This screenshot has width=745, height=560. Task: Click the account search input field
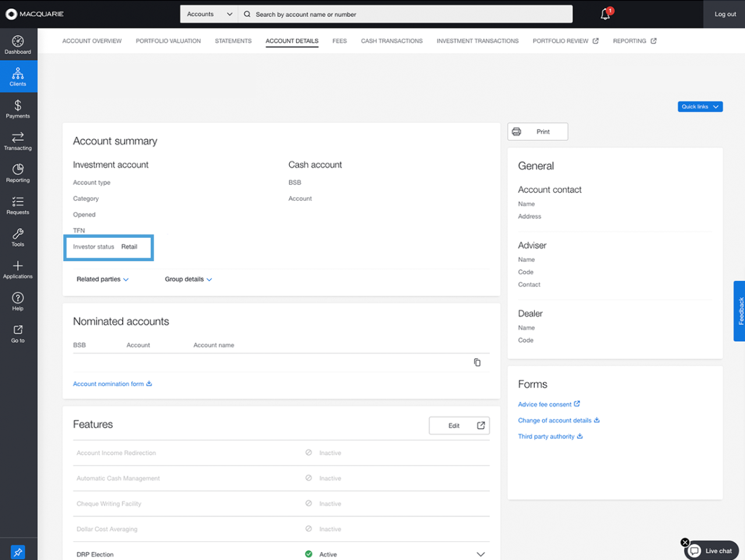(x=405, y=14)
